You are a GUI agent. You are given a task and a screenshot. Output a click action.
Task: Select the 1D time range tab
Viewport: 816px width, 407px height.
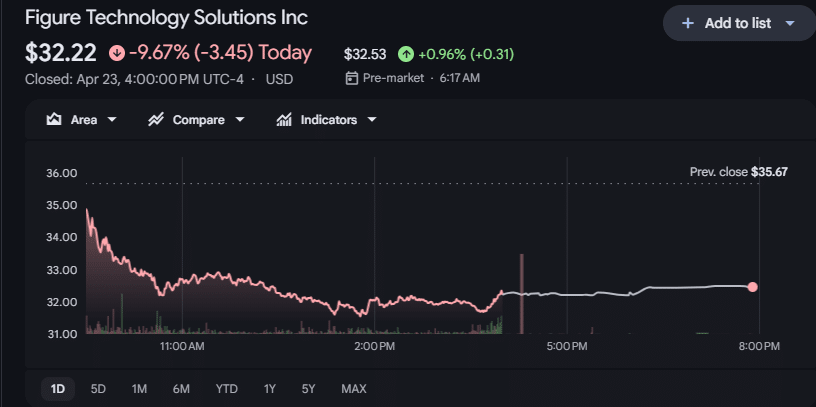[x=58, y=389]
